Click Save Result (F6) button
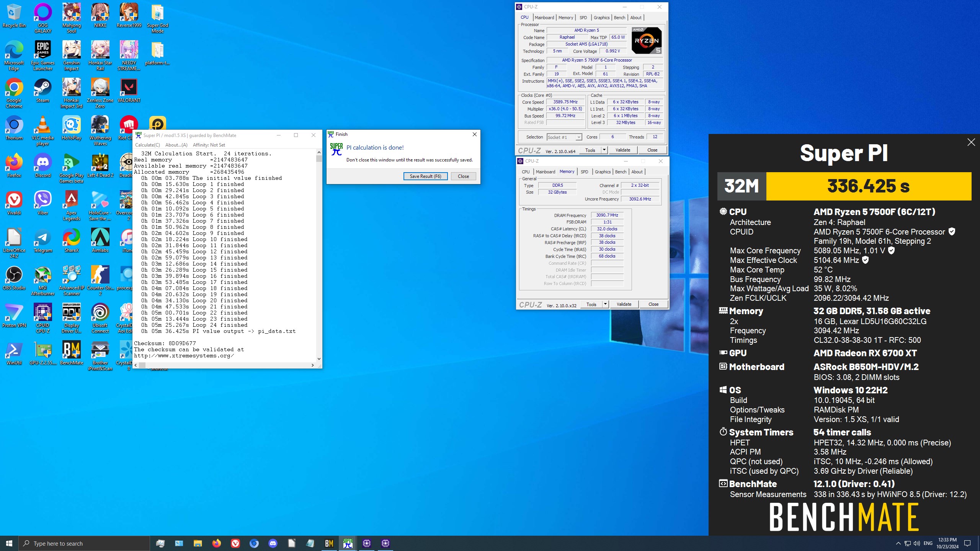The width and height of the screenshot is (980, 551). pyautogui.click(x=425, y=176)
